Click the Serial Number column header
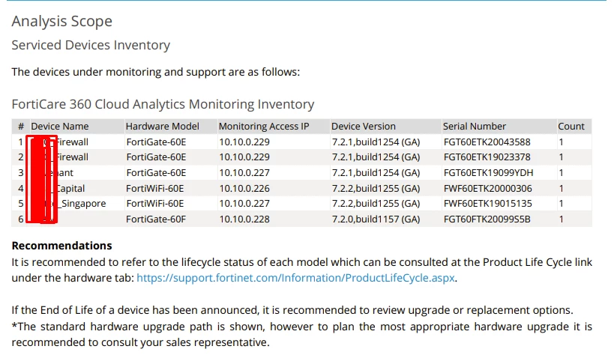Image resolution: width=614 pixels, height=364 pixels. click(475, 127)
